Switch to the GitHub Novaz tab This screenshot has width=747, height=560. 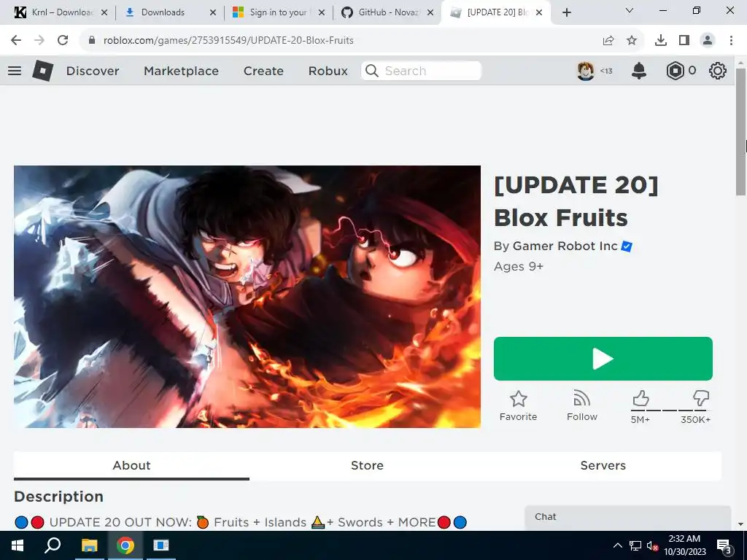(387, 13)
